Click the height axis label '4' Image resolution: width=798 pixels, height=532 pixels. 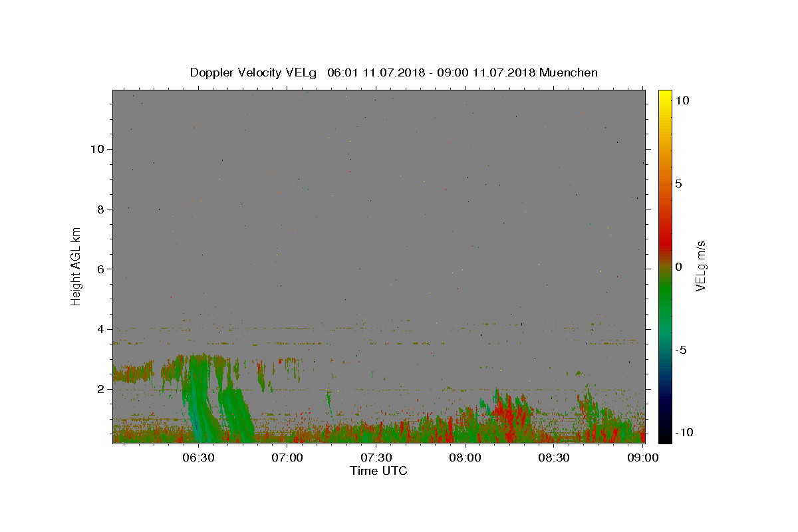pos(101,329)
